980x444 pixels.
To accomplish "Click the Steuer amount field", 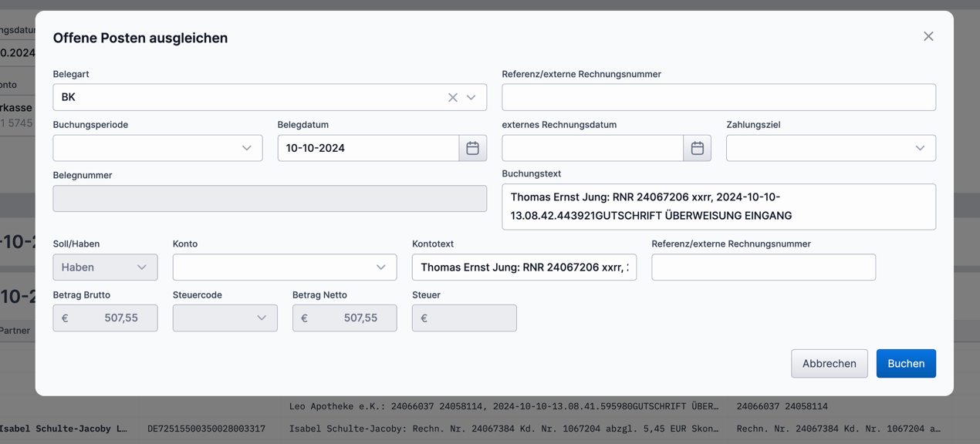I will (x=464, y=318).
